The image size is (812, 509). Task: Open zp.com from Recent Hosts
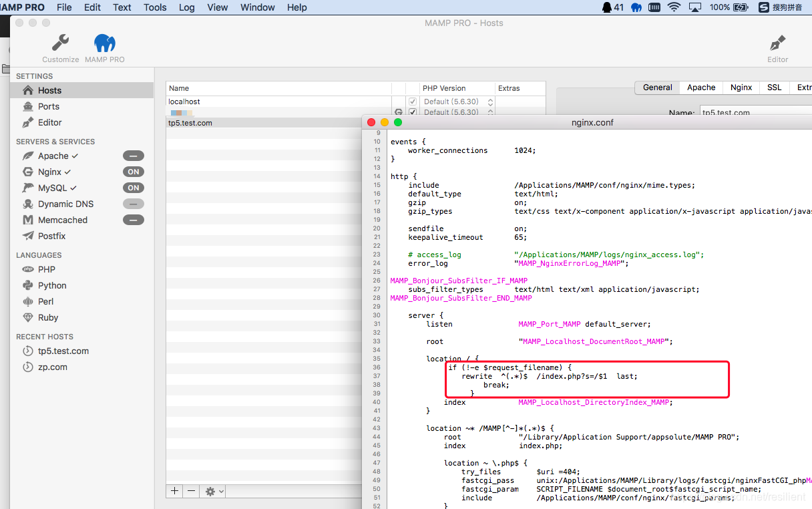coord(53,367)
